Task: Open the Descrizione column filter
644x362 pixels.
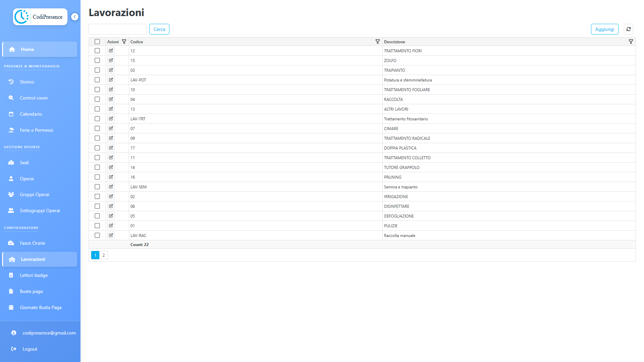Action: 631,42
